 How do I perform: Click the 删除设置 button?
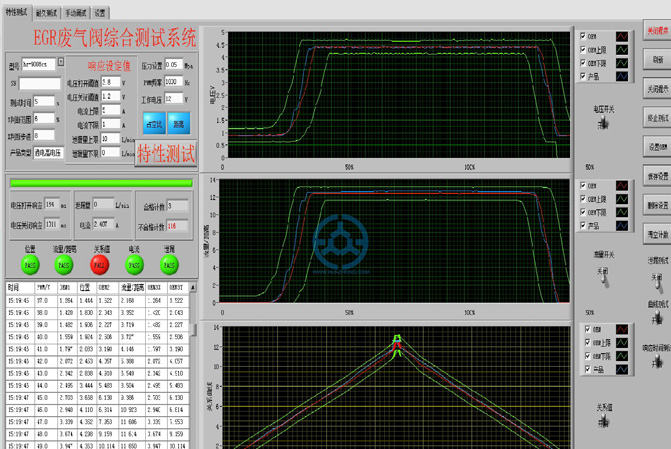pyautogui.click(x=657, y=205)
